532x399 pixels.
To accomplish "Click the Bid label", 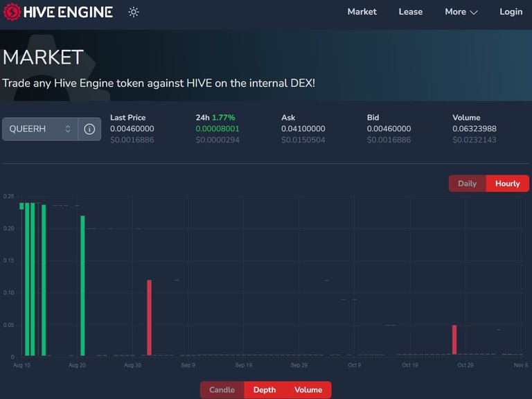I will point(373,118).
